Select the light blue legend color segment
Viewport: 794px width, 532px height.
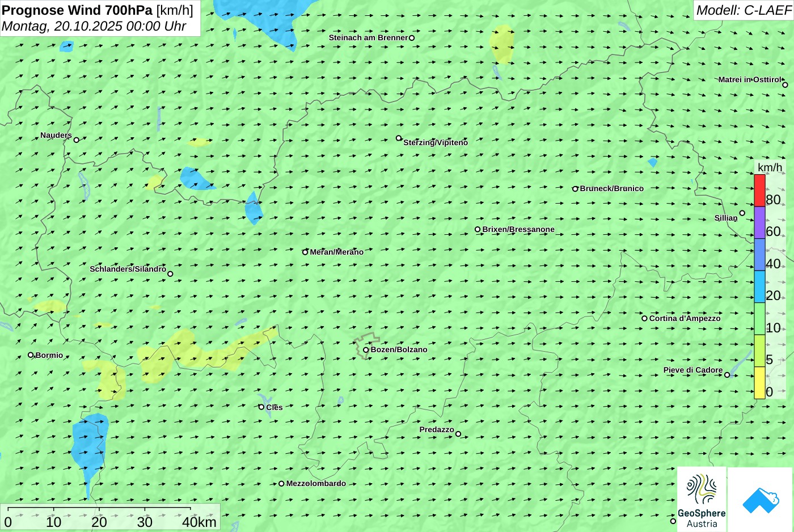[x=759, y=286]
